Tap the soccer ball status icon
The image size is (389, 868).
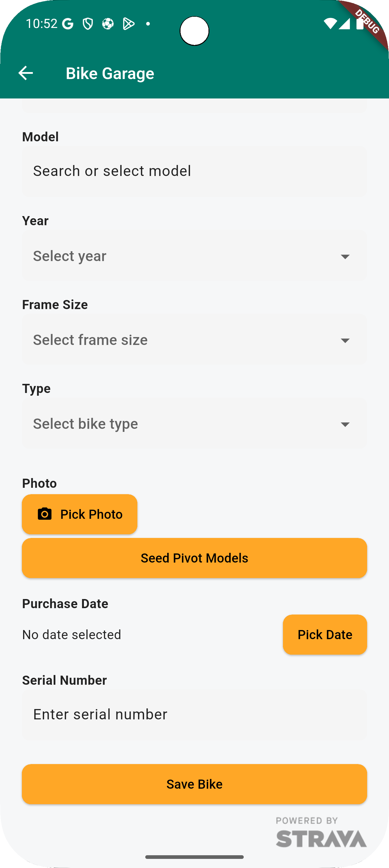click(108, 24)
